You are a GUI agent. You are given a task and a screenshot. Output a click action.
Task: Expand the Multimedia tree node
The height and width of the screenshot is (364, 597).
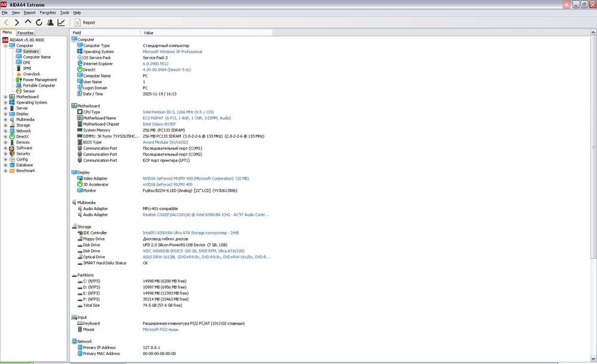[5, 119]
